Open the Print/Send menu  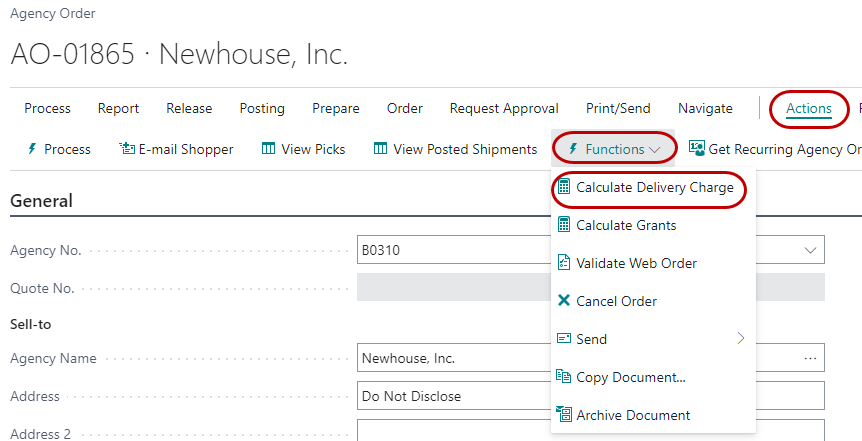point(618,108)
